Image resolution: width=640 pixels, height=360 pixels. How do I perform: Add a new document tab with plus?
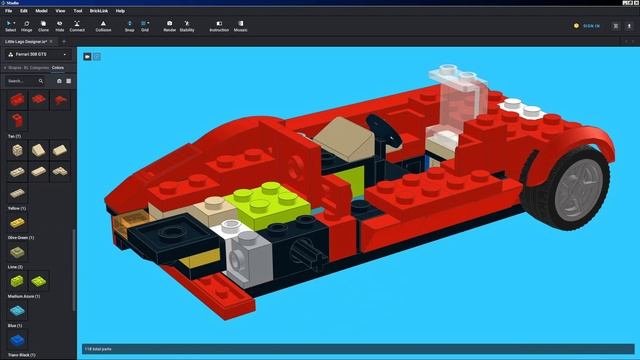pos(64,42)
